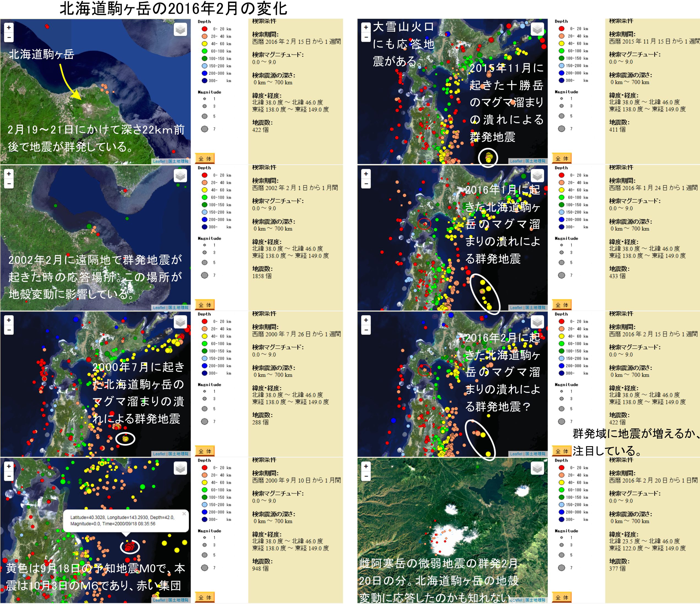Zoom in on top-left 北海道駒ヶ岳 map

click(9, 28)
